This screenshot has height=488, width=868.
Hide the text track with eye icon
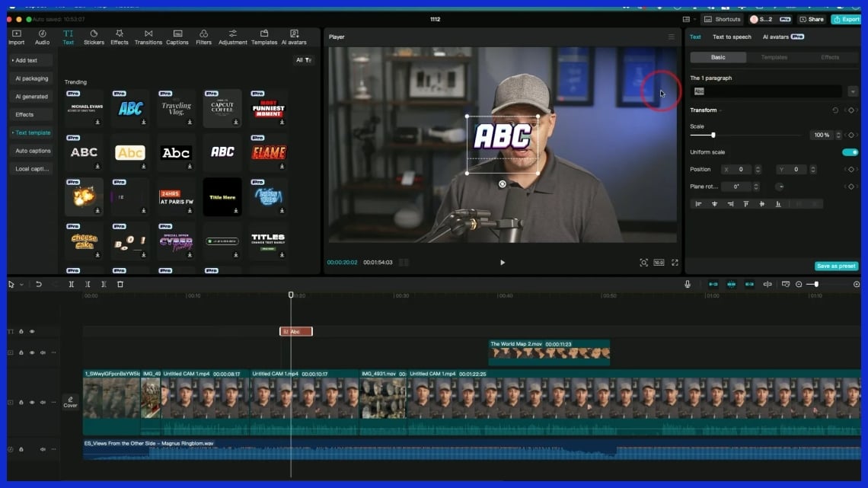(32, 331)
